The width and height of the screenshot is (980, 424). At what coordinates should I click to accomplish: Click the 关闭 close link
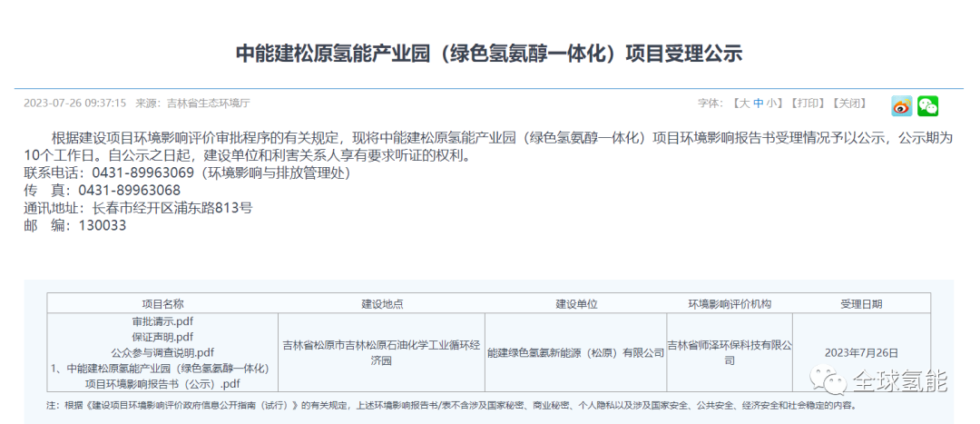[848, 104]
